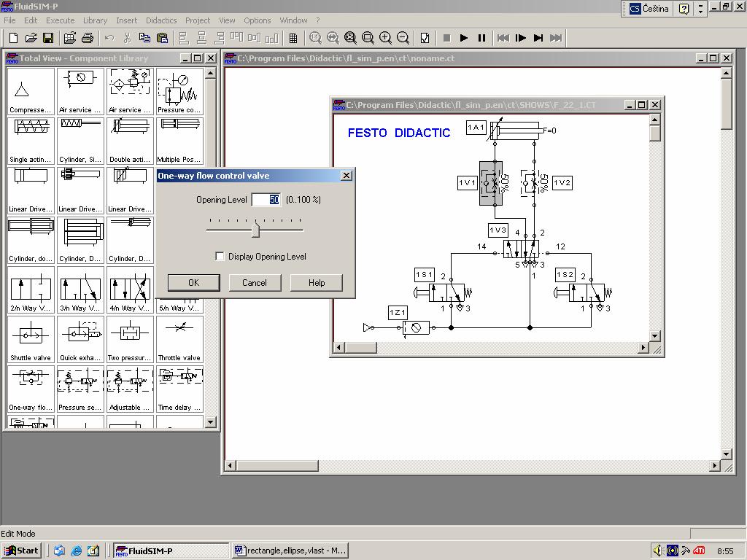747x560 pixels.
Task: Choose the Time delay valve component
Action: pos(179,389)
